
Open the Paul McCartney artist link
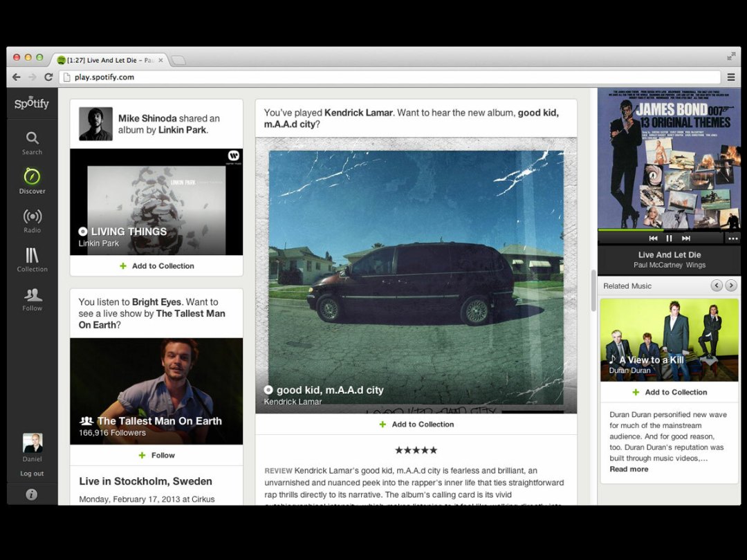click(x=658, y=265)
